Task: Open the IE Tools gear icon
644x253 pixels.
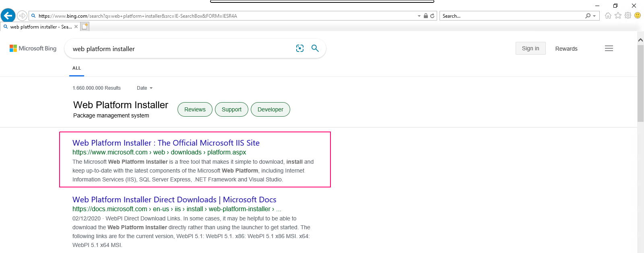Action: (628, 15)
